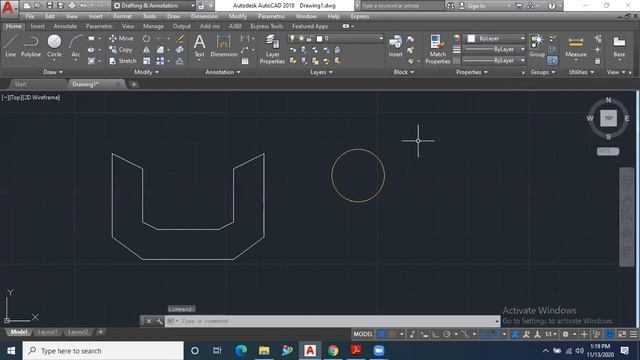Click the Match Properties tool
This screenshot has width=640, height=360.
[x=438, y=49]
